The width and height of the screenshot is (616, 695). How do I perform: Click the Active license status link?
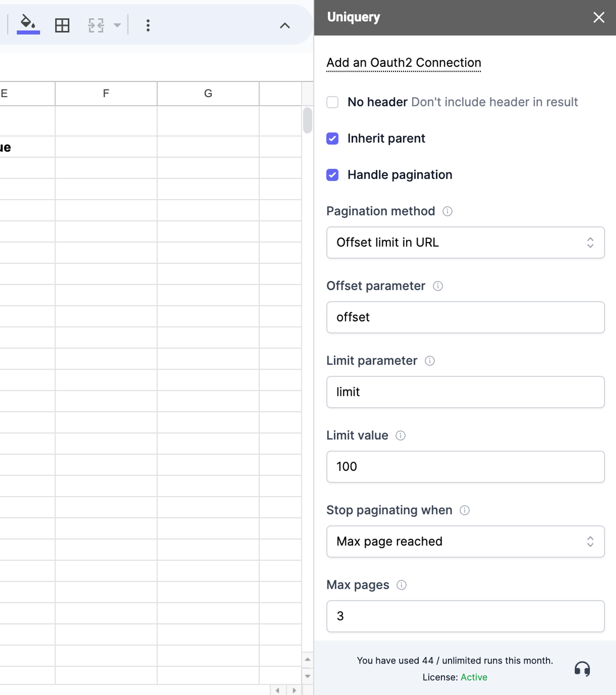point(474,677)
